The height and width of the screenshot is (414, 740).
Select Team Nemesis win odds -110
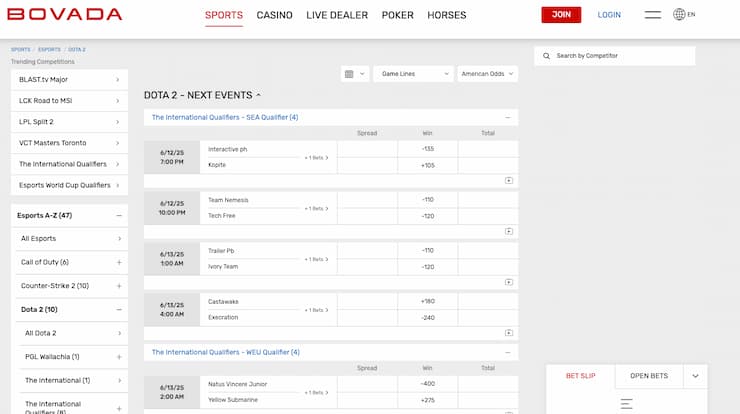click(x=428, y=200)
